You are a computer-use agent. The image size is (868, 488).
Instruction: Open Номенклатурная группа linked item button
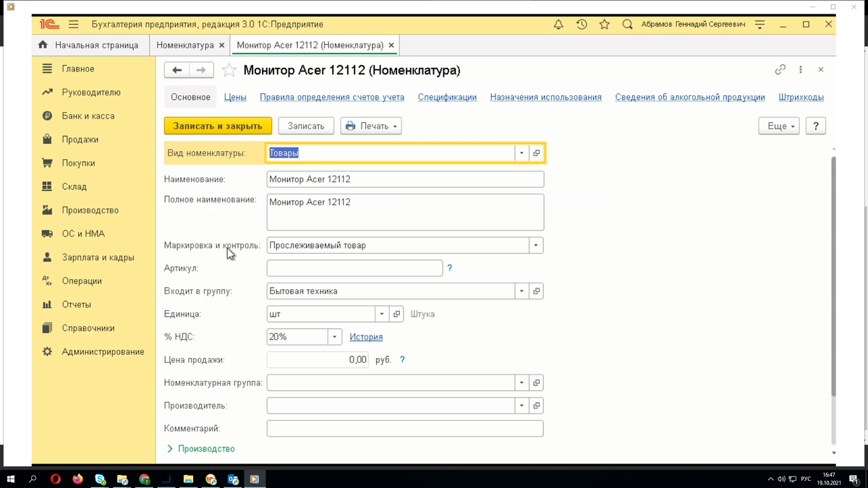coord(536,383)
